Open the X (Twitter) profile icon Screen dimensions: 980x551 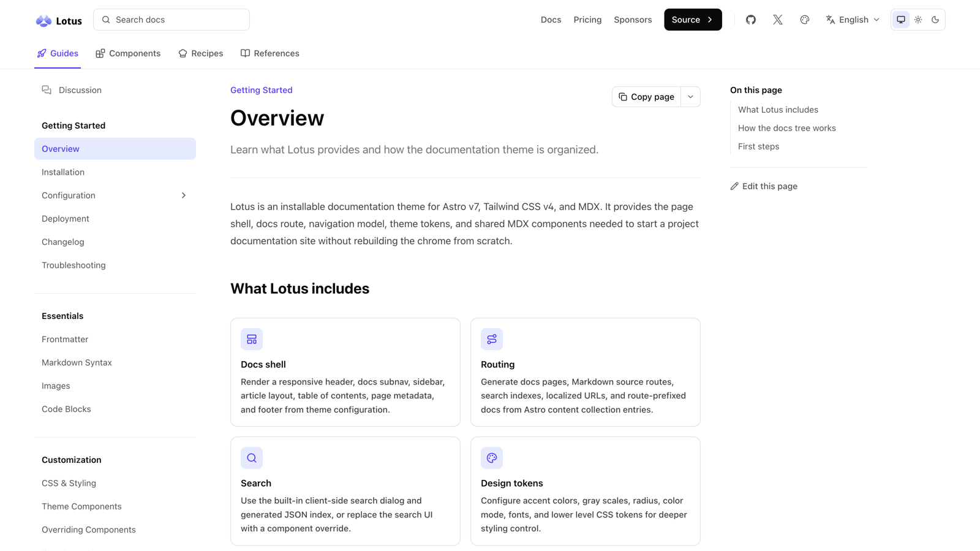778,20
